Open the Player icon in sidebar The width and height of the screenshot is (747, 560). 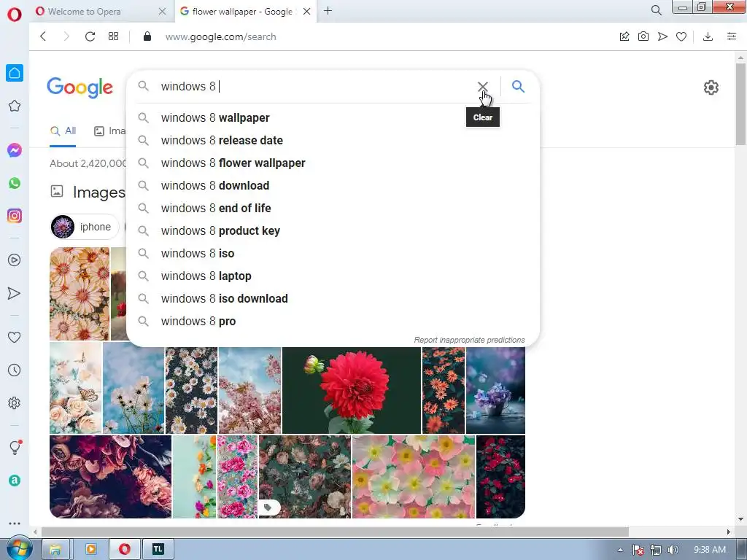[x=15, y=260]
